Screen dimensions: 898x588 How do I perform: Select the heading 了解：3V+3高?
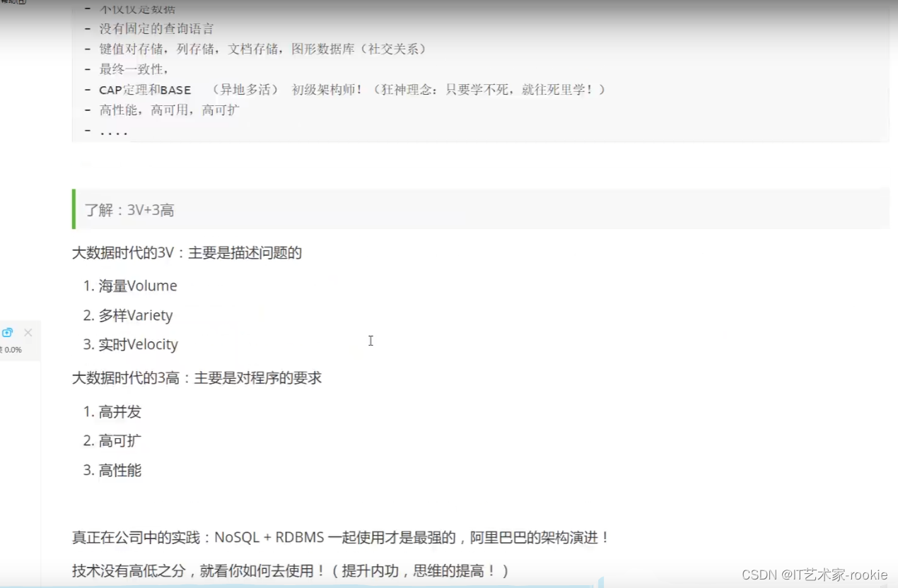(x=131, y=209)
